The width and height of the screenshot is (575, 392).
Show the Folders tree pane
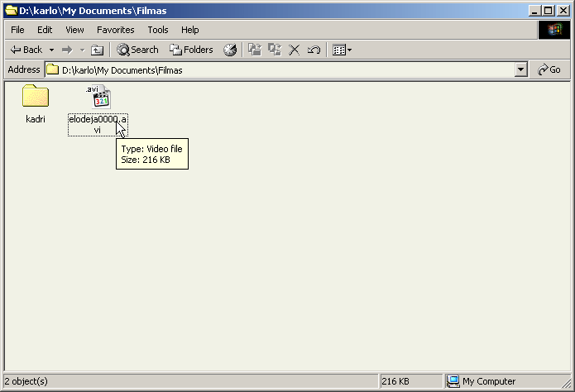[191, 50]
